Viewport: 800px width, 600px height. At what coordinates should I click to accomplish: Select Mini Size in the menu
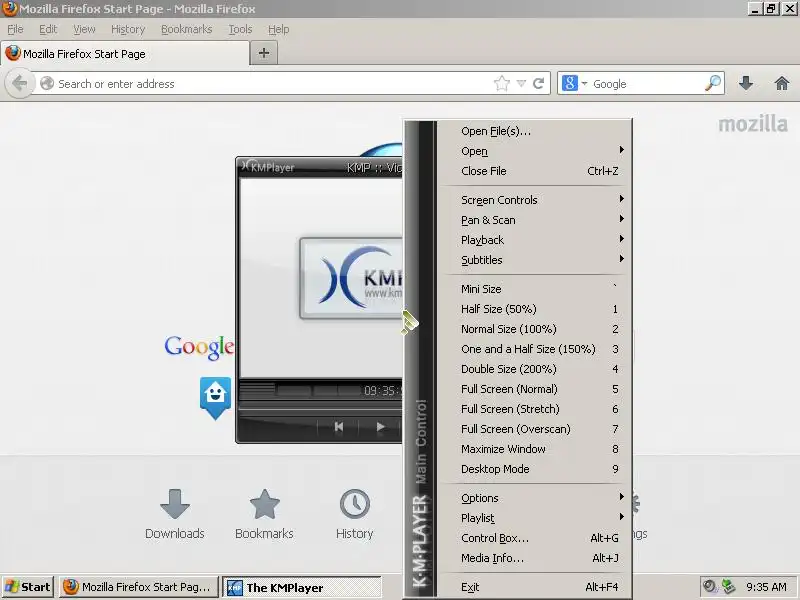point(536,289)
